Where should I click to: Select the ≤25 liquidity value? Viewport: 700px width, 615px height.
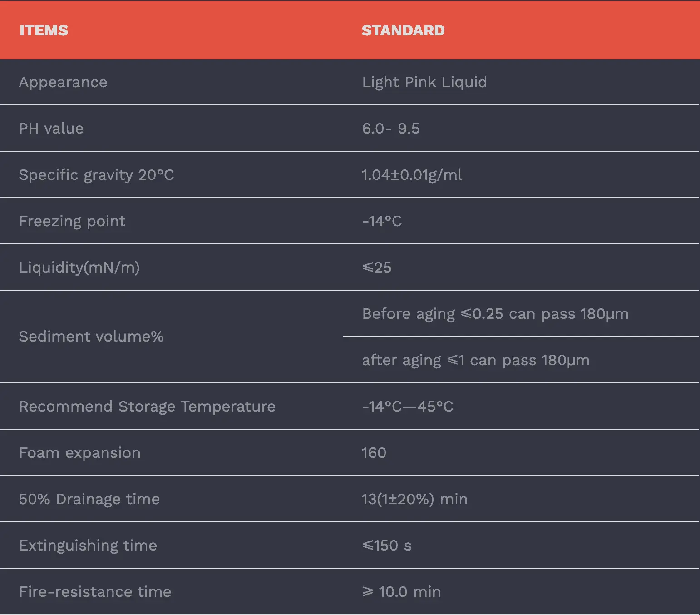coord(376,268)
